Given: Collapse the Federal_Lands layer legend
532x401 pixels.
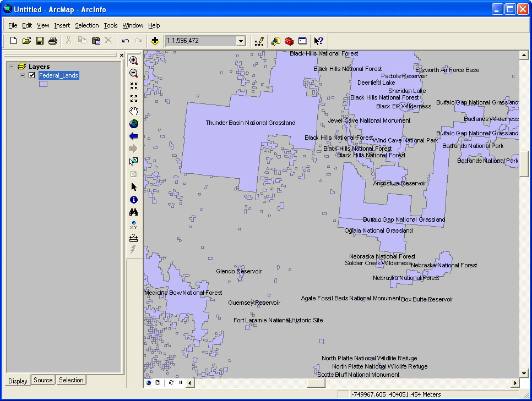Looking at the screenshot, I should [x=22, y=75].
